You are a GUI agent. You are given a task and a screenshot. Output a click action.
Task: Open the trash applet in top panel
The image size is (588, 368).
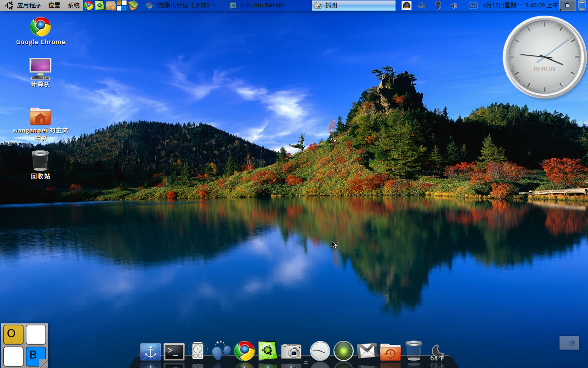click(582, 6)
